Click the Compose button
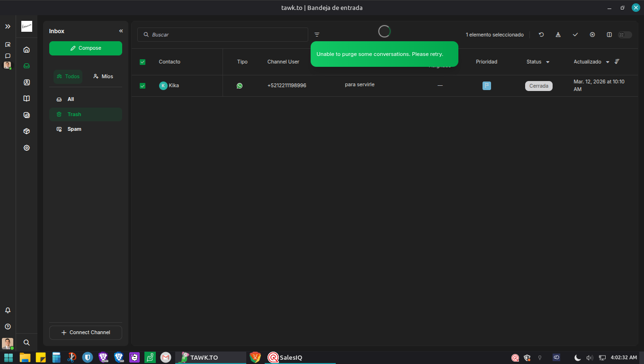This screenshot has width=644, height=364. point(86,48)
